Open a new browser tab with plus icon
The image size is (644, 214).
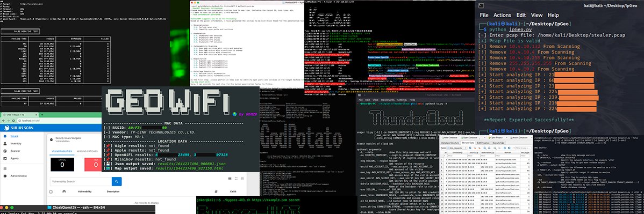(x=42, y=115)
